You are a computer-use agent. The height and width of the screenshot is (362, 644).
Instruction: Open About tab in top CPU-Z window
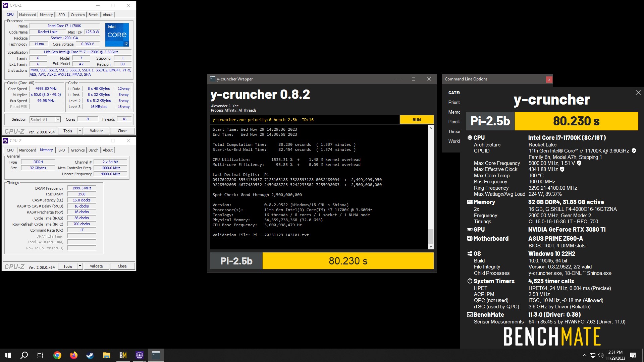108,15
